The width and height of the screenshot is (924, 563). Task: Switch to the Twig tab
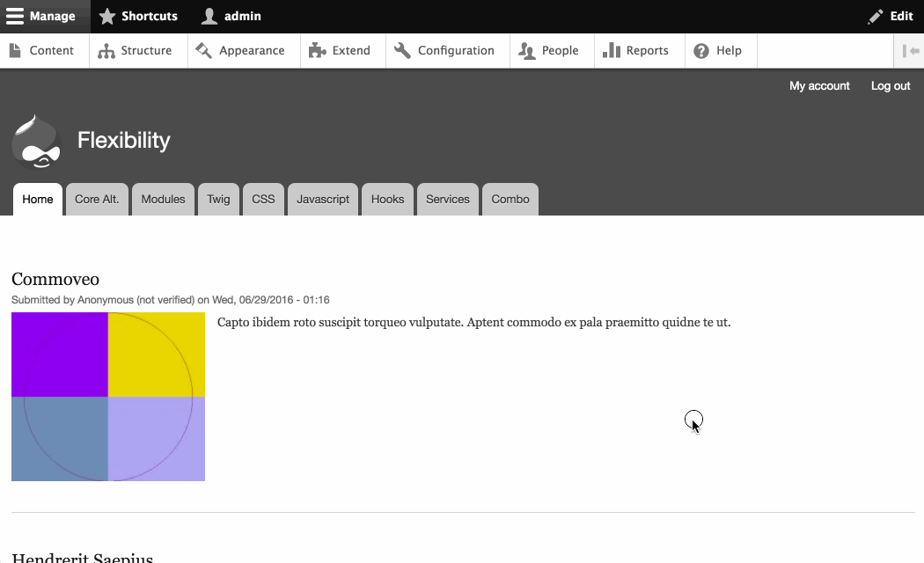pyautogui.click(x=218, y=199)
